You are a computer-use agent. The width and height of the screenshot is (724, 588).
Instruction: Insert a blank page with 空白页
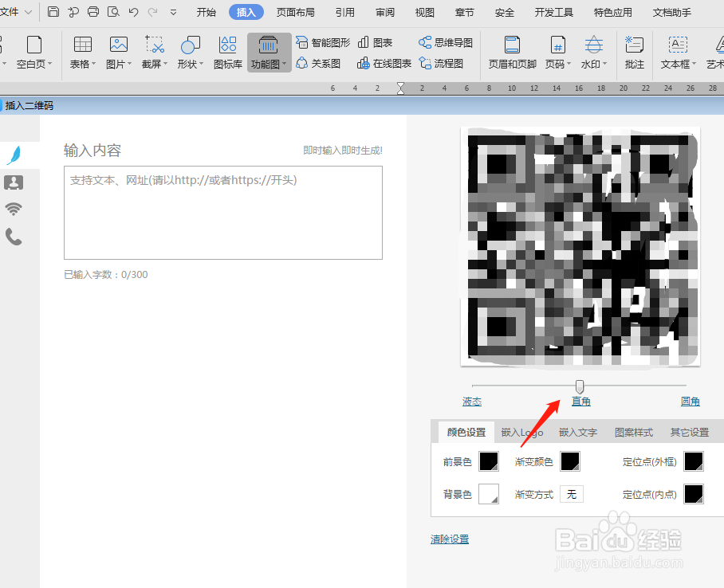pos(34,52)
